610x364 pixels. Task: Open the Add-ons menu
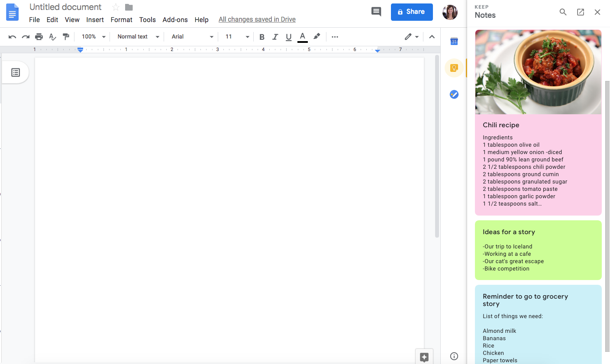(x=175, y=19)
